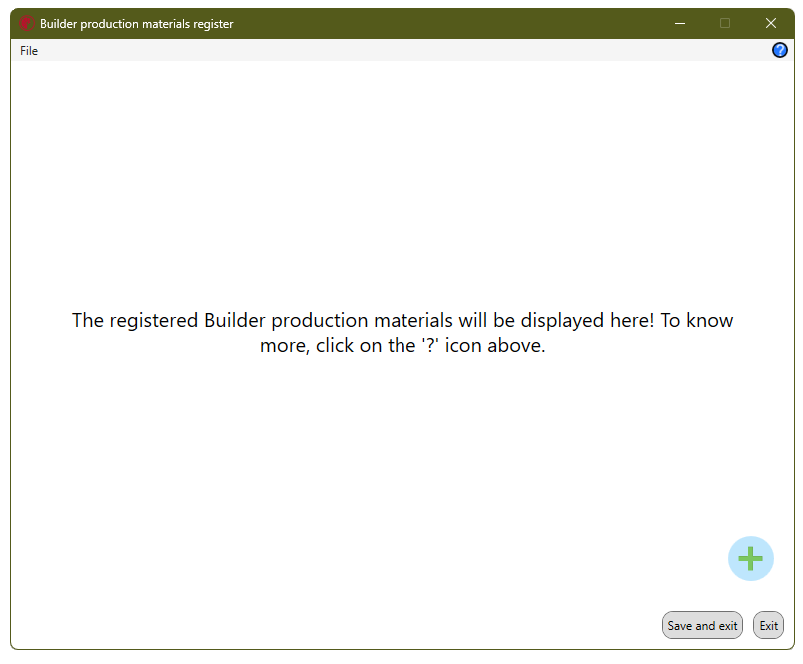Open the File menu
This screenshot has width=803, height=664.
point(29,51)
